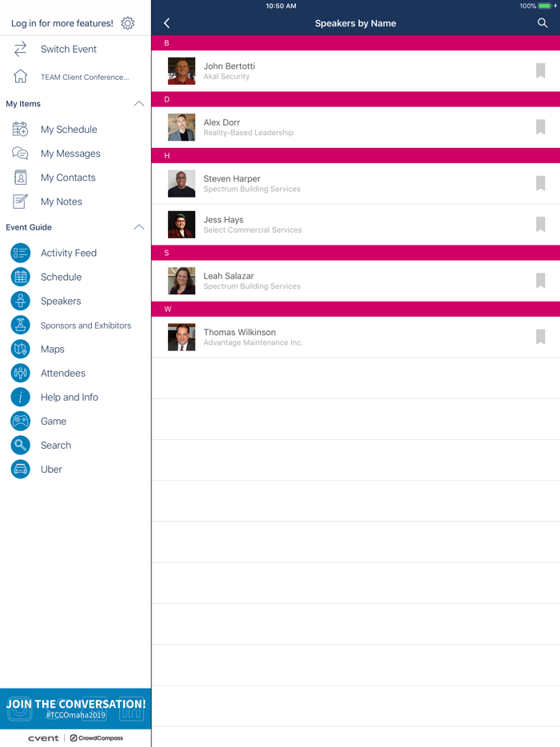Screen dimensions: 560x747
Task: Tap the Sponsors and Exhibitors icon
Action: (21, 325)
